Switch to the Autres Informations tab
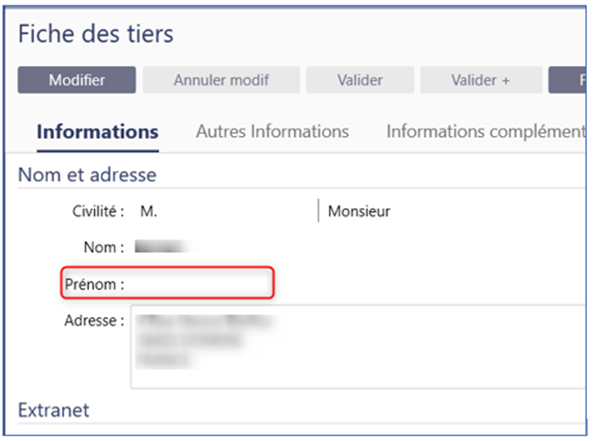Viewport: 593px width, 441px height. pyautogui.click(x=272, y=132)
